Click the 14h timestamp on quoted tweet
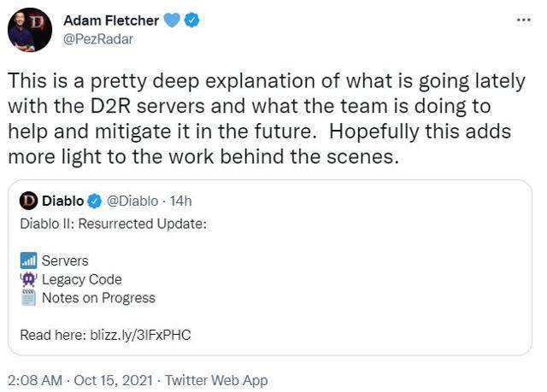547x392 pixels. click(180, 201)
